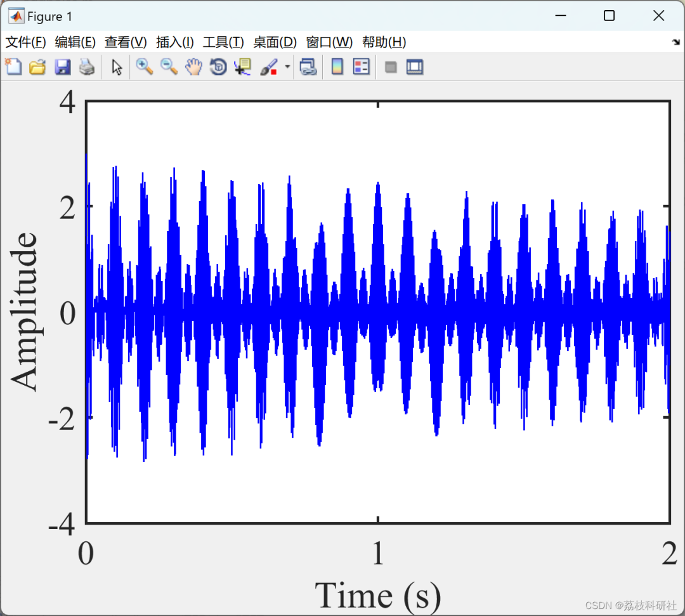This screenshot has width=685, height=616.
Task: Click the y-axis tick label -4
Action: [x=62, y=523]
